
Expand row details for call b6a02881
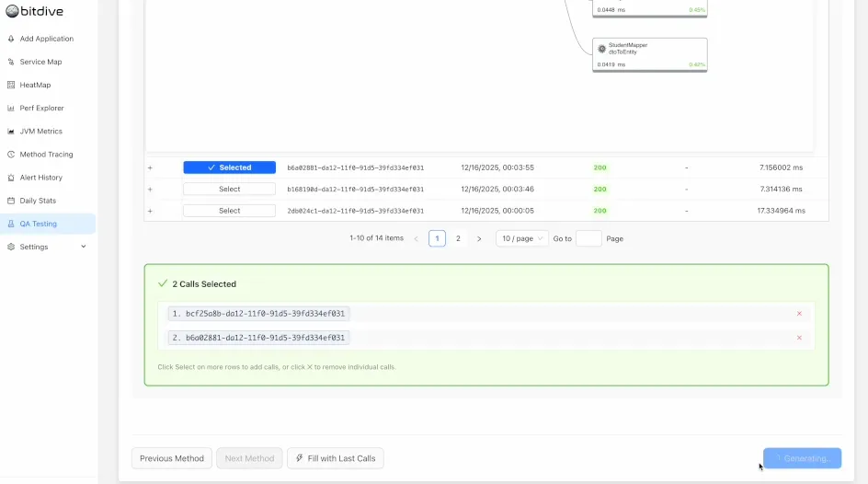[150, 167]
